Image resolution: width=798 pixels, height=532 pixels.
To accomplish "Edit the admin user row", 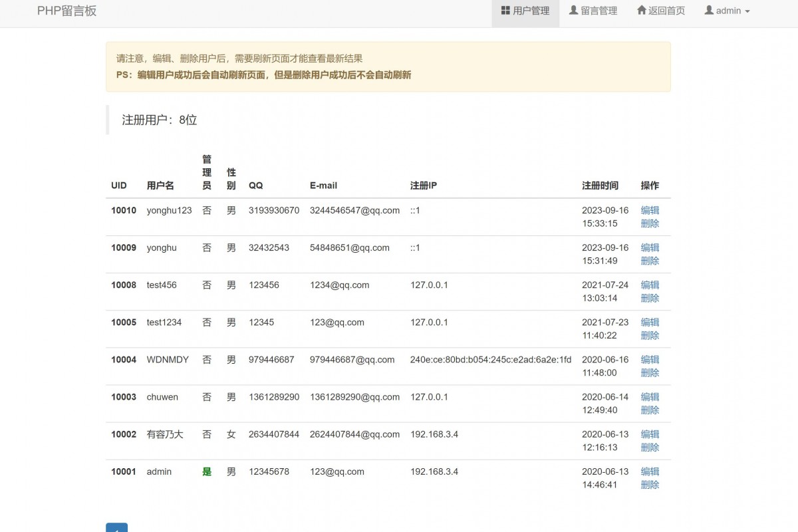I will [x=650, y=471].
